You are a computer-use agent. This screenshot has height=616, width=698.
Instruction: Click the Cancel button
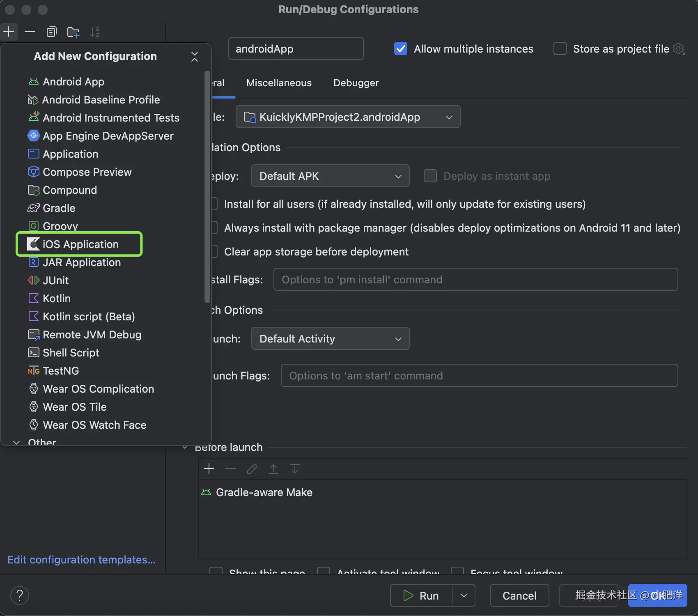point(520,595)
